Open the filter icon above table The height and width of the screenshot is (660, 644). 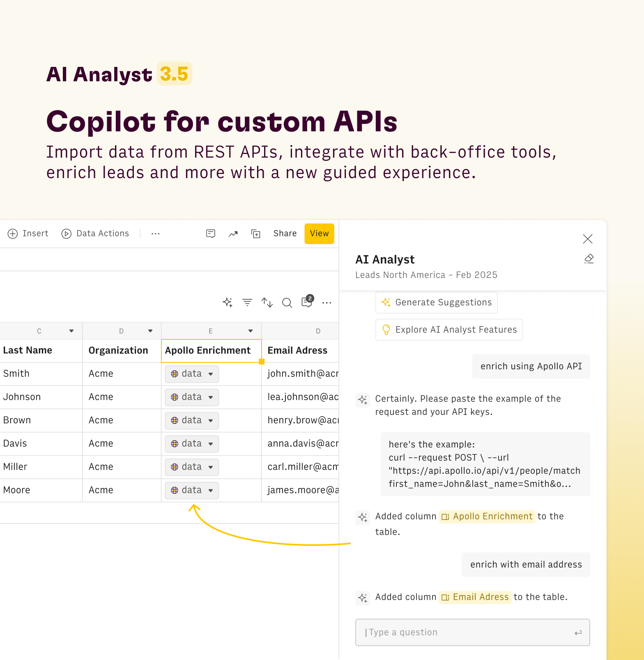[x=247, y=302]
